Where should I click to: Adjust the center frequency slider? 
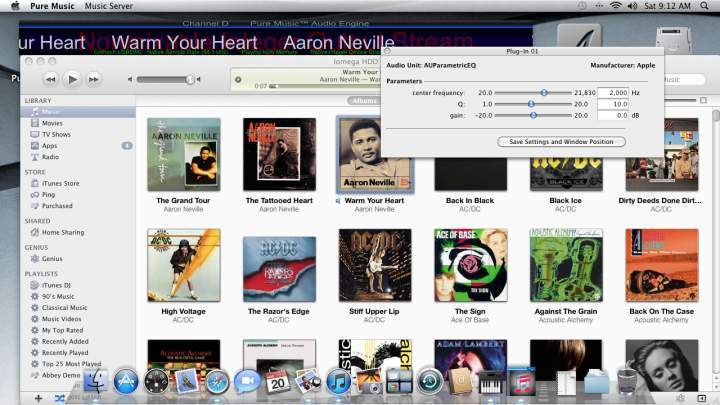pos(533,93)
